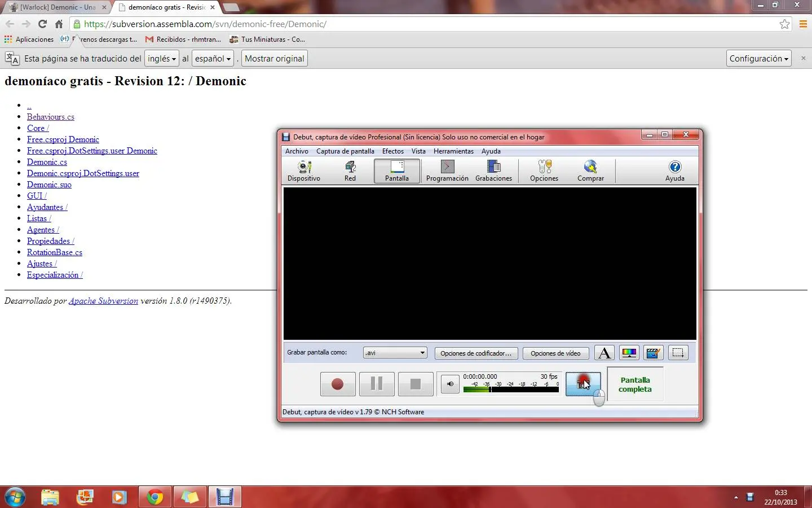Open the Especialización / folder link
The height and width of the screenshot is (508, 812).
point(55,275)
